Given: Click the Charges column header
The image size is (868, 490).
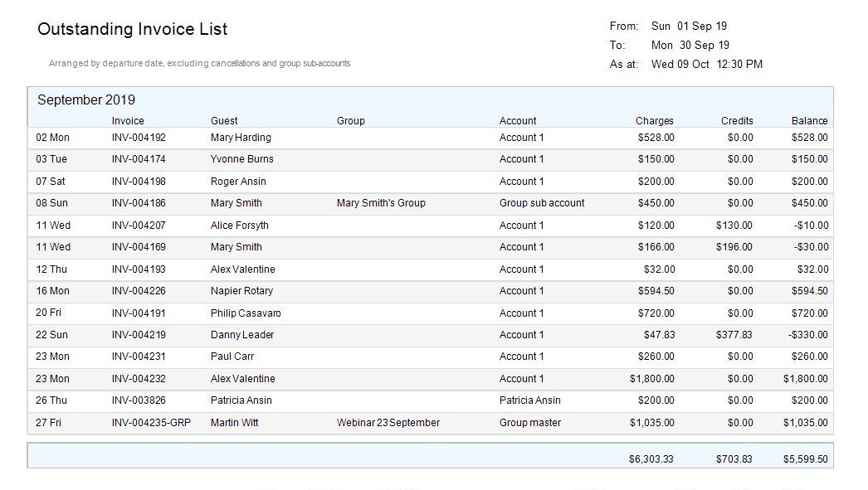Looking at the screenshot, I should (655, 120).
